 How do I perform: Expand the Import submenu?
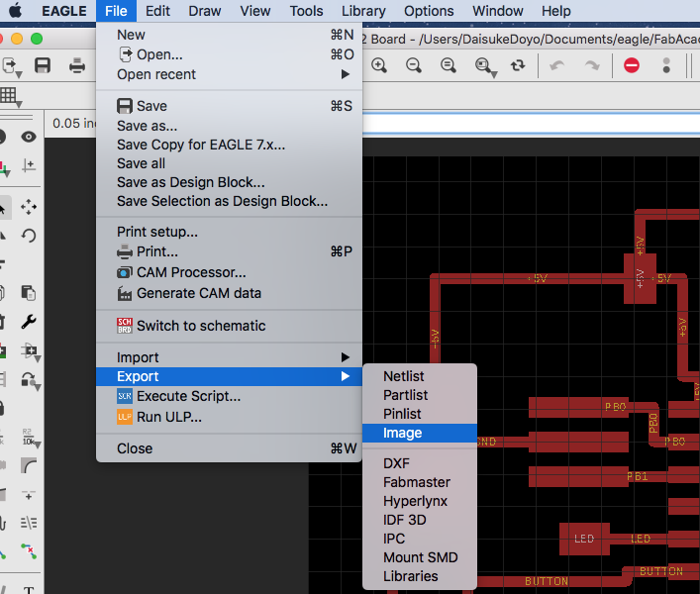point(229,357)
